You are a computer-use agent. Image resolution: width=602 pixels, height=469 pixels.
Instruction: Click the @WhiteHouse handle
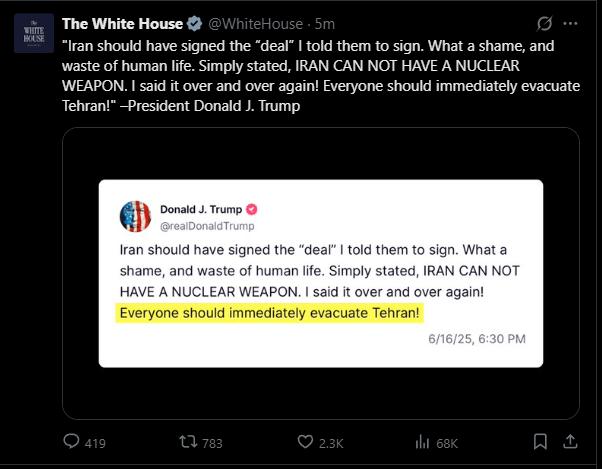[256, 24]
